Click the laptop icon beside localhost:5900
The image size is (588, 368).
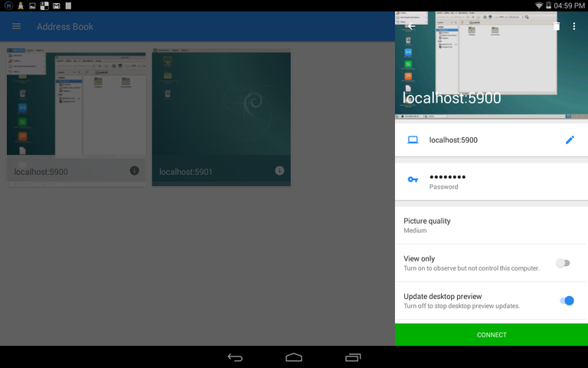413,140
